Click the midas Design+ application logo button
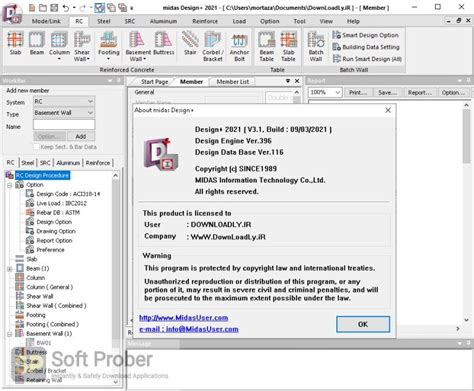The image size is (474, 391). click(12, 13)
